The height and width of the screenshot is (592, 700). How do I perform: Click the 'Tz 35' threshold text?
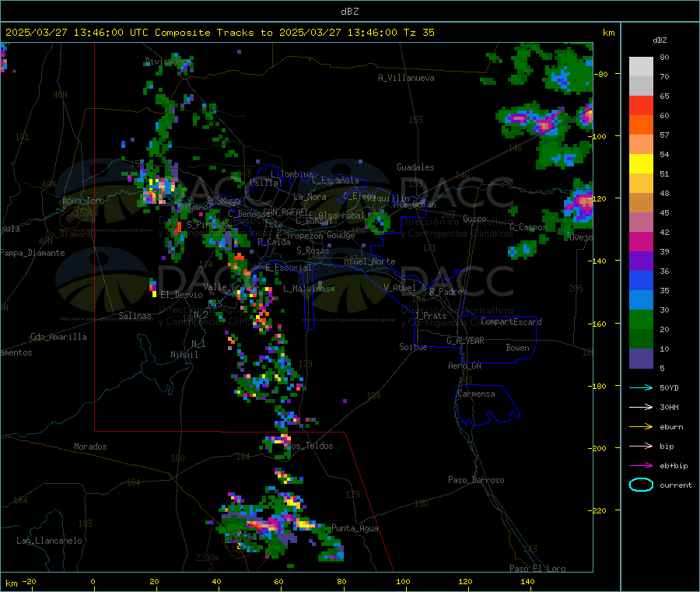coord(418,33)
